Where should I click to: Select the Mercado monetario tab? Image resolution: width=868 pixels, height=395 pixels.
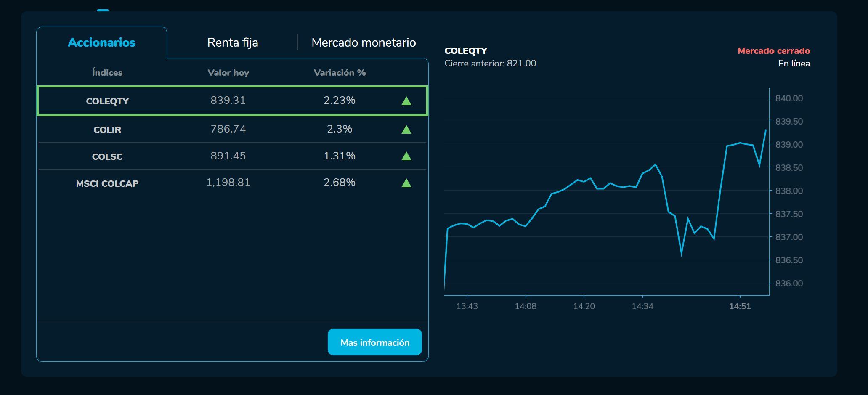364,42
